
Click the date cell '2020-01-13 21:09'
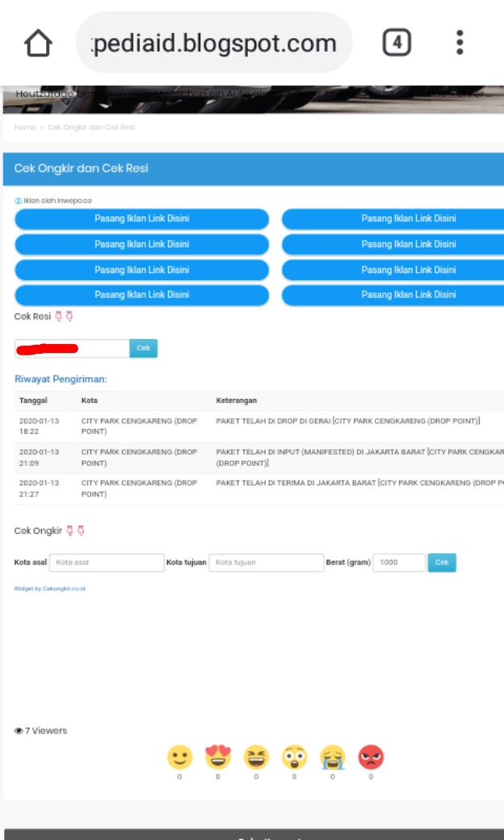39,457
